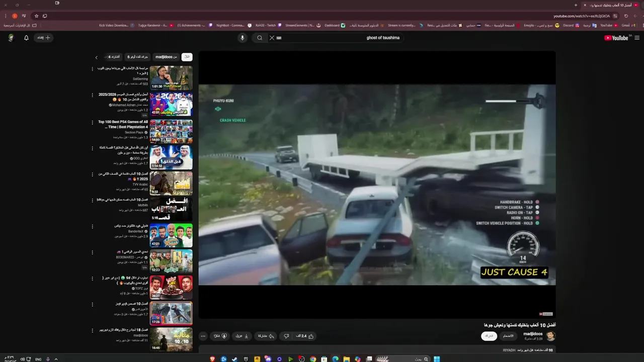Dislike the video with thumbs-down
The image size is (644, 362).
pyautogui.click(x=286, y=336)
